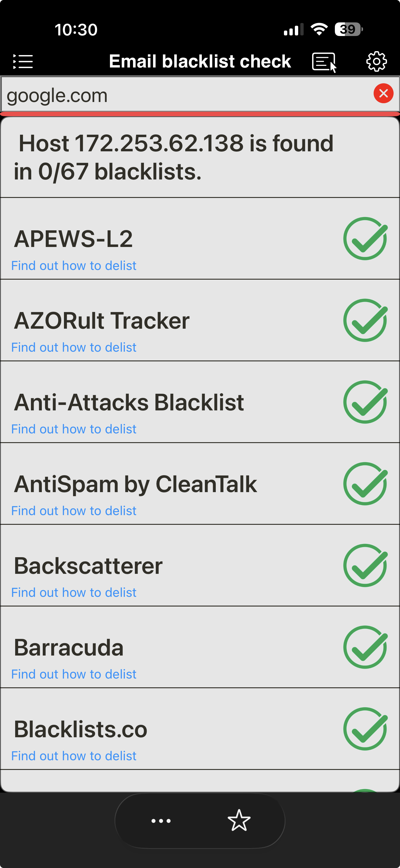Image resolution: width=400 pixels, height=868 pixels.
Task: Open the settings gear
Action: [376, 61]
